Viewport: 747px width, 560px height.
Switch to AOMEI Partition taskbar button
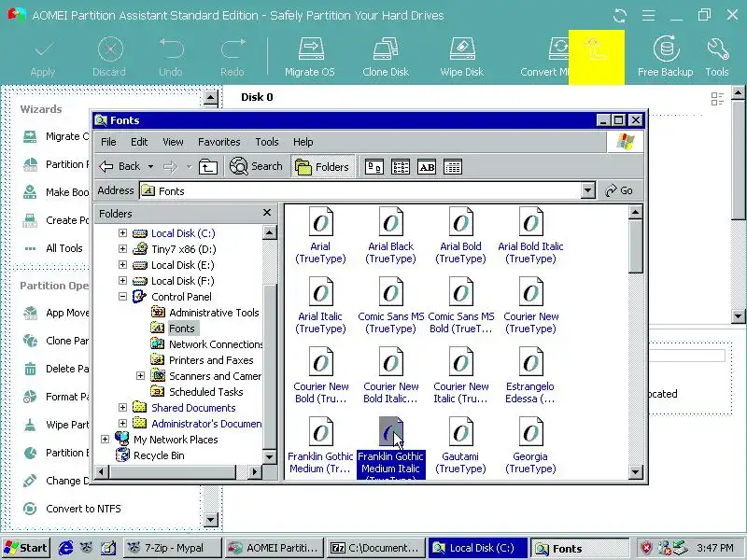pyautogui.click(x=274, y=548)
